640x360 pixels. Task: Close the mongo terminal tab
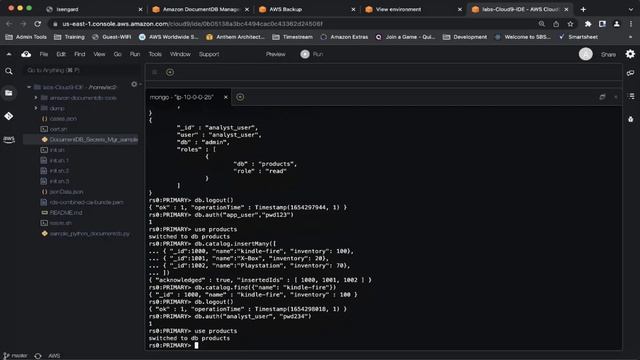click(x=225, y=97)
